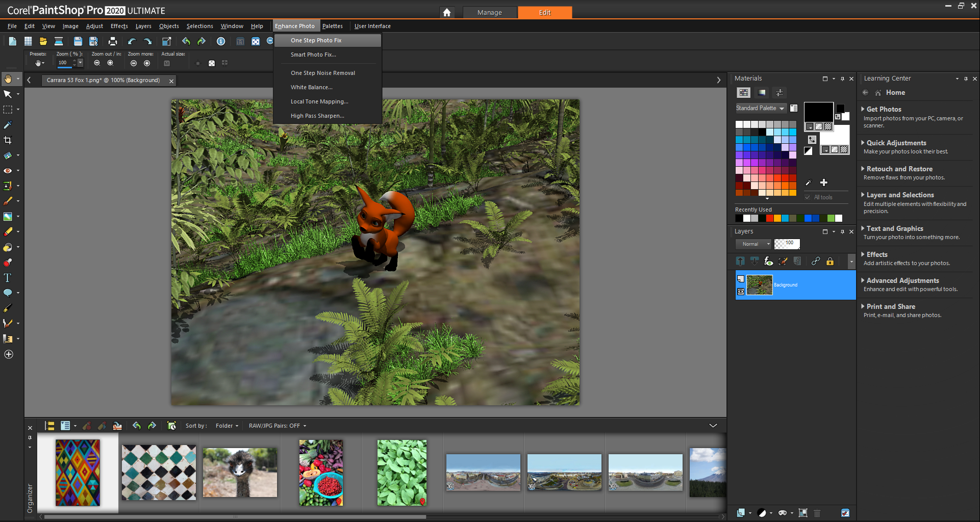Switch Materials to HSL Map view
980x522 pixels.
[762, 92]
